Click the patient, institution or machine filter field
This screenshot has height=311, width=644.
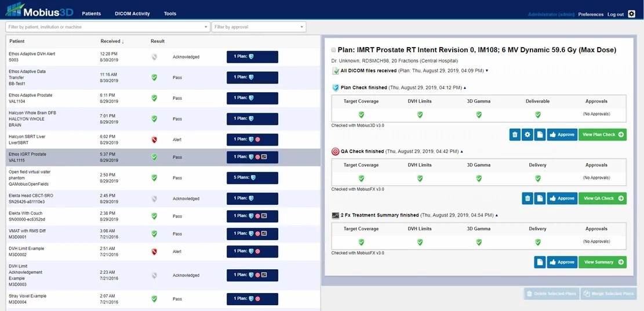pos(107,27)
